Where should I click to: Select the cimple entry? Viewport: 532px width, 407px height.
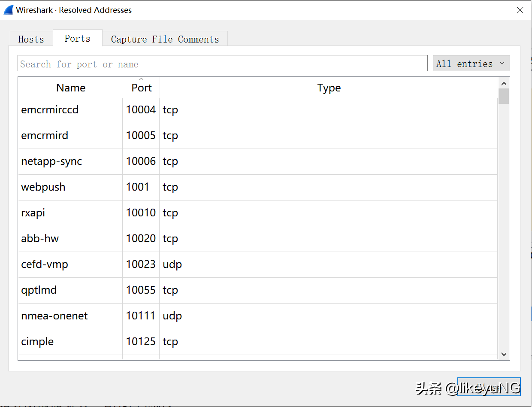[x=37, y=342]
